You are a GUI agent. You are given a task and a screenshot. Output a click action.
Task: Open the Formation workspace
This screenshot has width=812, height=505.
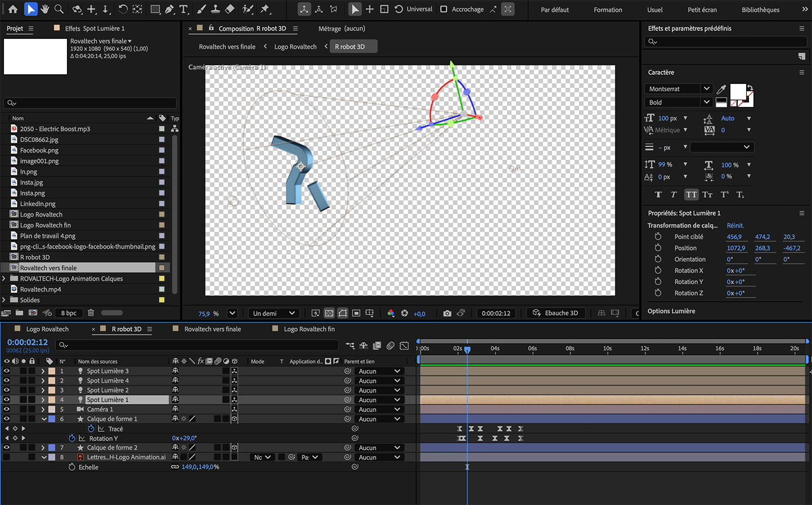[608, 10]
